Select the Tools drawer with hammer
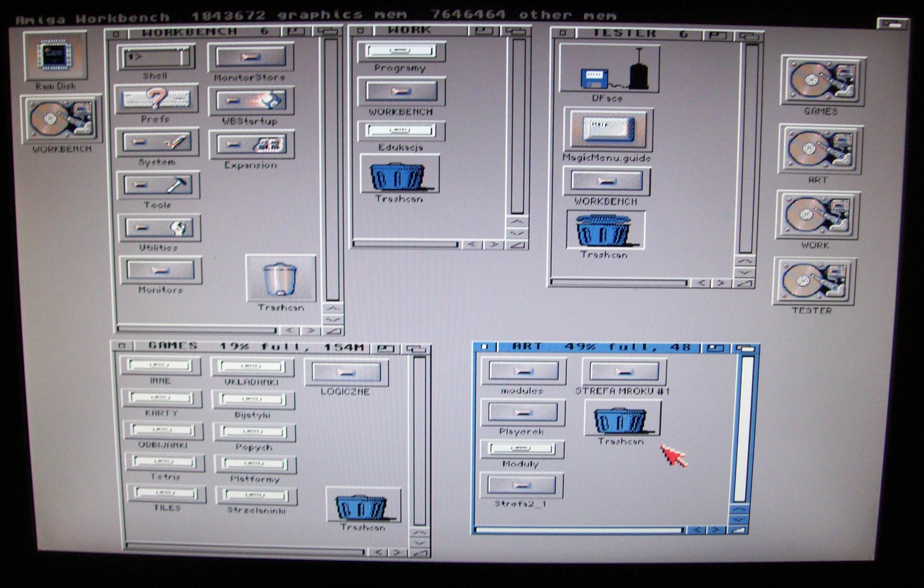The height and width of the screenshot is (588, 924). coord(158,185)
